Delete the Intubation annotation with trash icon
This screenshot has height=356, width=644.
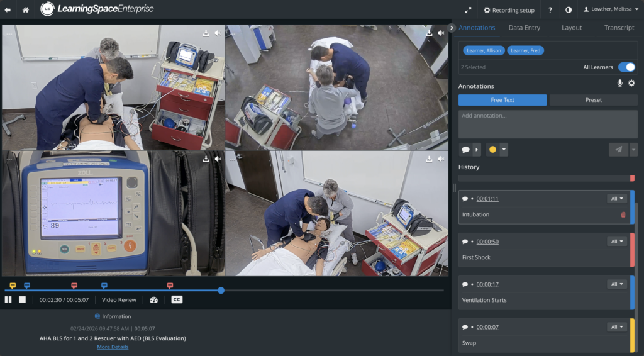623,214
